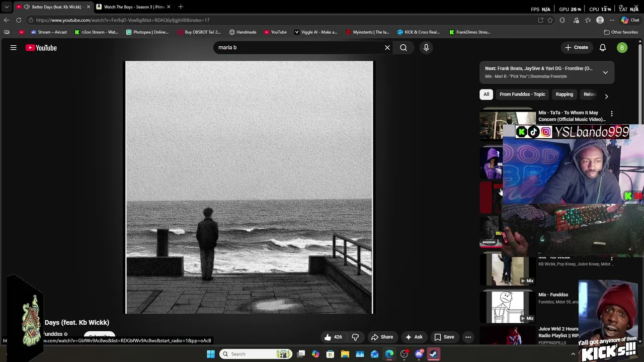Open Copilot app from the taskbar
The image size is (644, 362).
tap(315, 354)
